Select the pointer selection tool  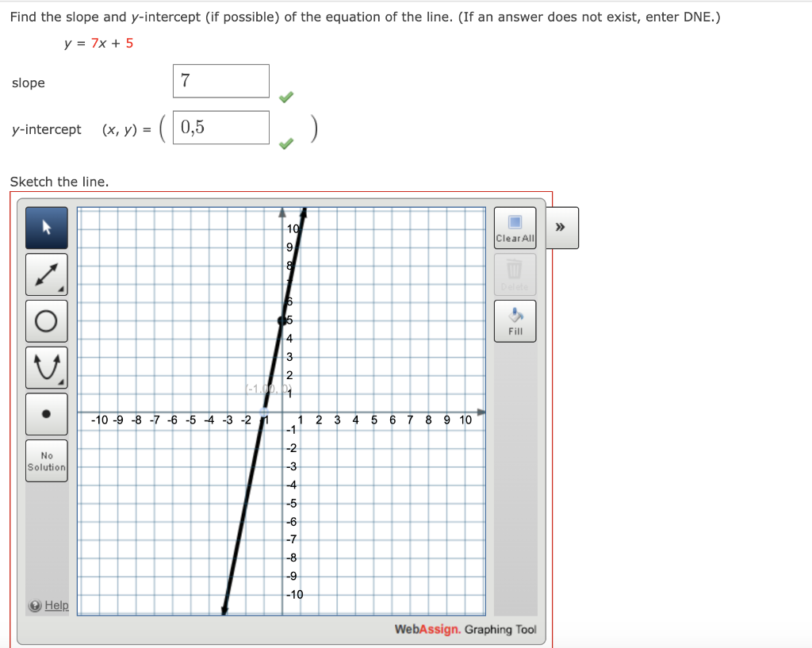pos(46,228)
